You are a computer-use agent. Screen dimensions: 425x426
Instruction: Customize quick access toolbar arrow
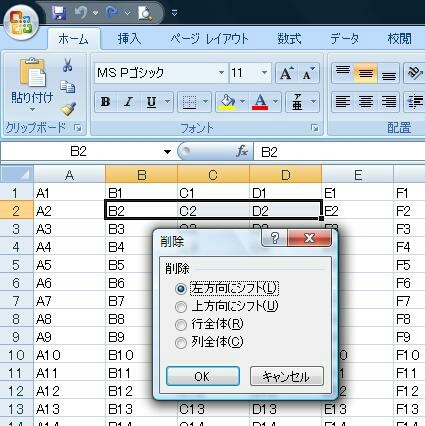point(174,13)
